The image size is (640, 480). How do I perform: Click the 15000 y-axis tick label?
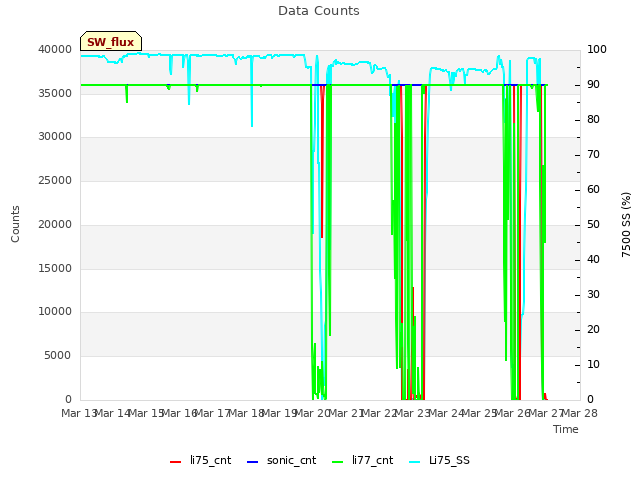pyautogui.click(x=55, y=268)
